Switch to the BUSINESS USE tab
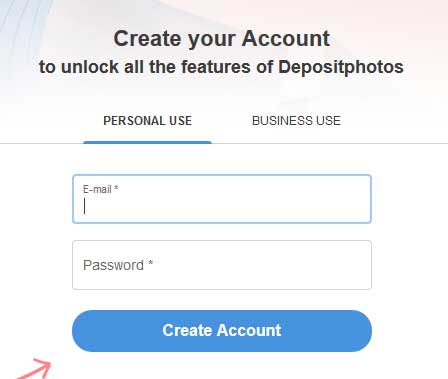The height and width of the screenshot is (379, 448). click(x=296, y=121)
